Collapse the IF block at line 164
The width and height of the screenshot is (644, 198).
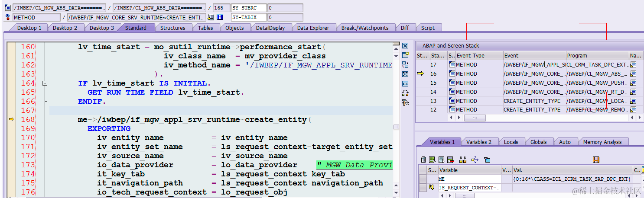click(x=45, y=83)
